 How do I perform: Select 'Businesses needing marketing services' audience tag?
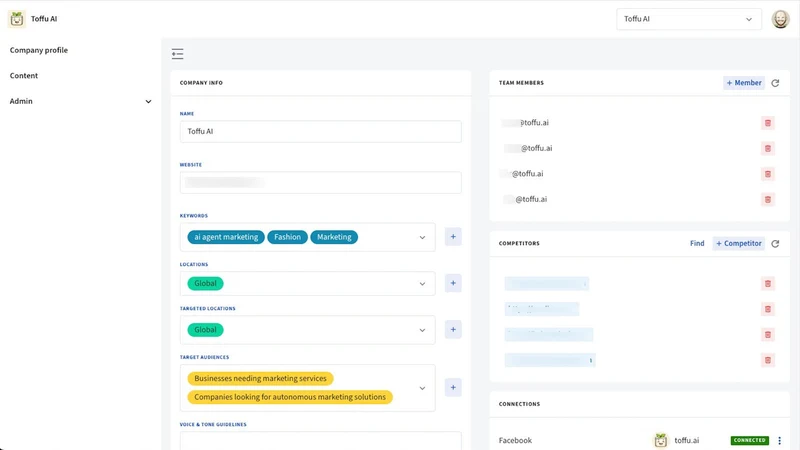coord(260,379)
